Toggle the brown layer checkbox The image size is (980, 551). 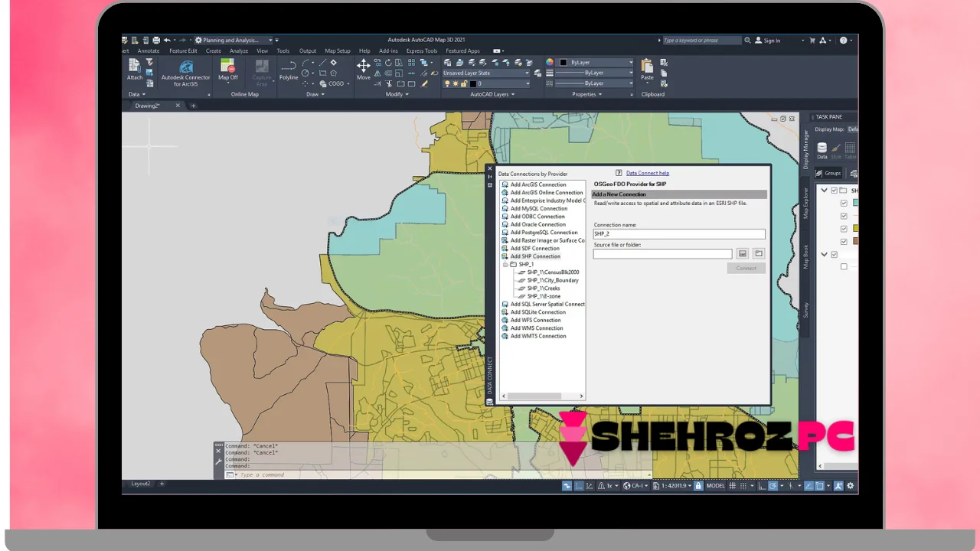[x=844, y=241]
